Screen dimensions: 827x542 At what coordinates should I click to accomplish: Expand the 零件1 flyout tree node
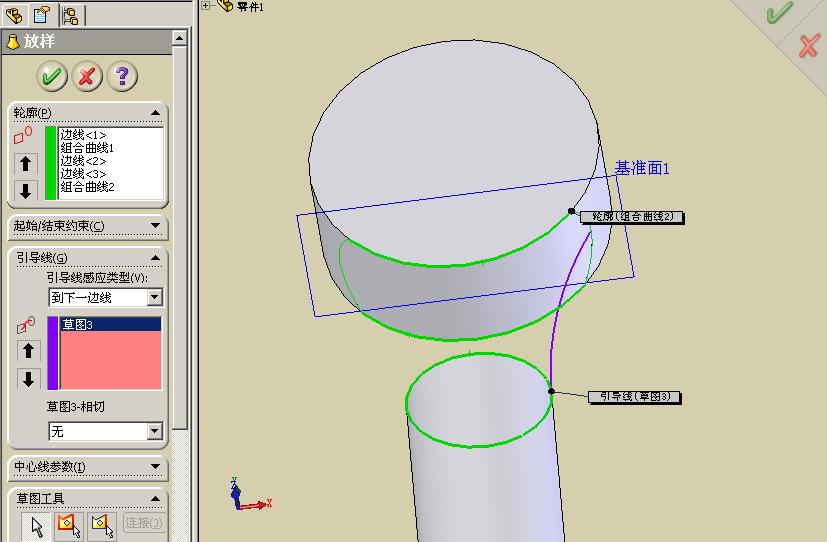click(206, 6)
